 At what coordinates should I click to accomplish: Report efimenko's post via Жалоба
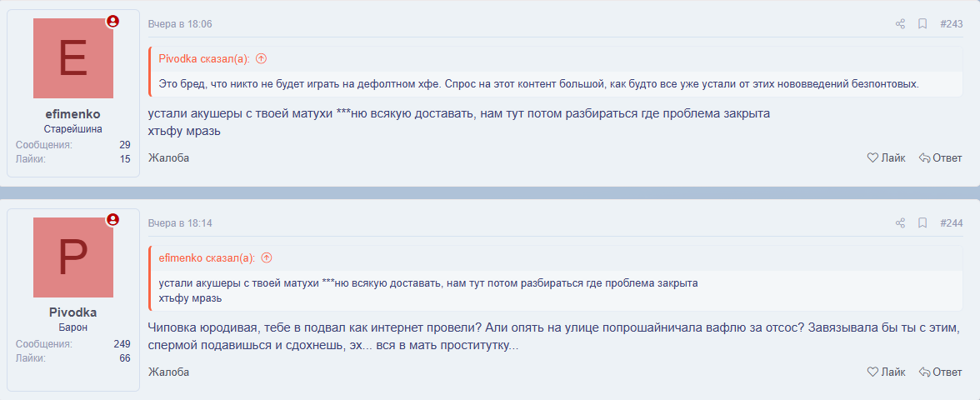168,157
